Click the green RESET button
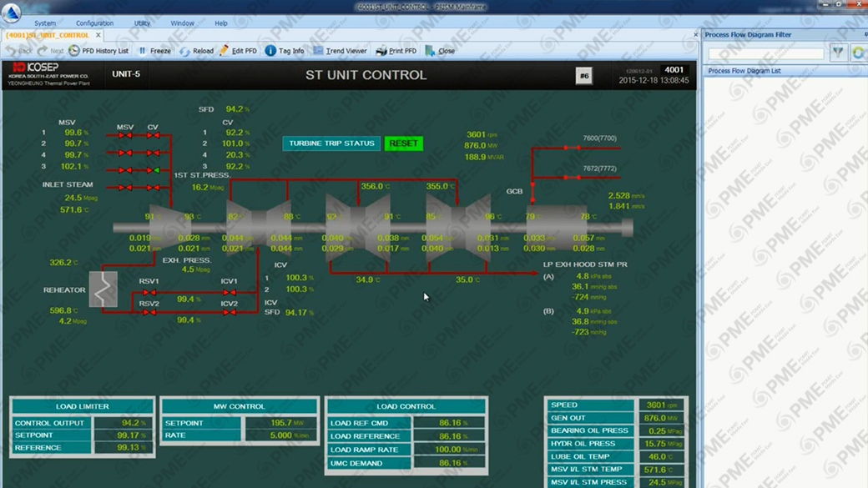The height and width of the screenshot is (488, 868). [x=404, y=143]
